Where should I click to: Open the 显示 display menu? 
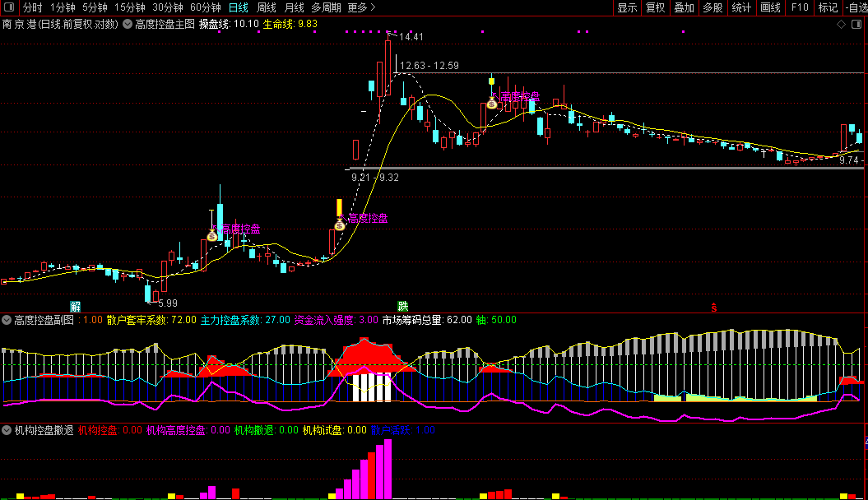pyautogui.click(x=627, y=7)
